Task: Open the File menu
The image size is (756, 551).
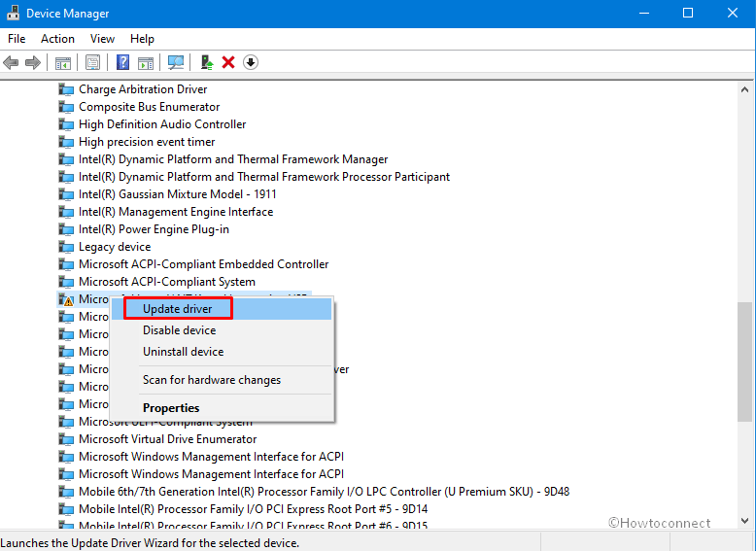Action: [17, 39]
